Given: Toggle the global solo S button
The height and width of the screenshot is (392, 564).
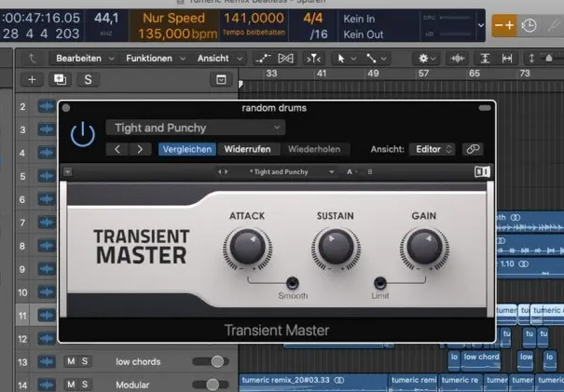Looking at the screenshot, I should 89,79.
